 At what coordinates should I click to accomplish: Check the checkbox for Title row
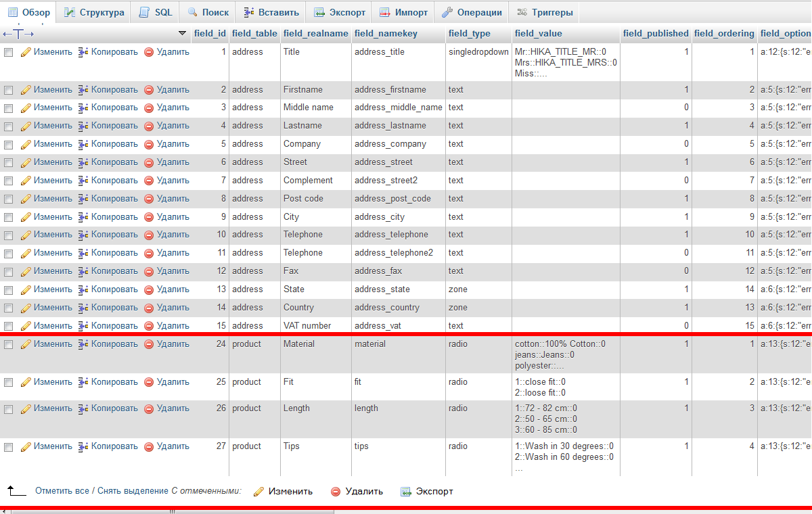click(x=9, y=52)
